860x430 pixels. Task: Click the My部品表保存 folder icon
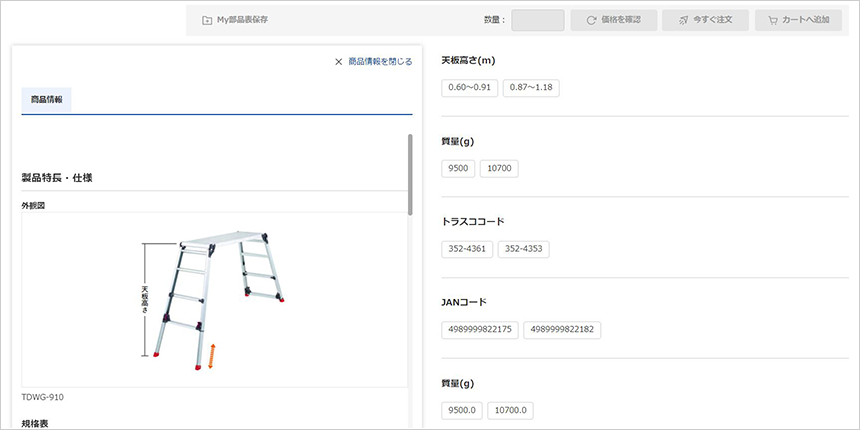point(207,20)
